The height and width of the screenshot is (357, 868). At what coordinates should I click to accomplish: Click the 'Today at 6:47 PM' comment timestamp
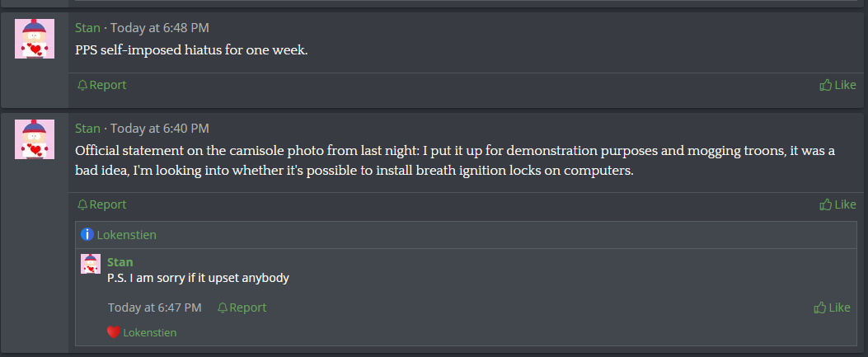[x=154, y=308]
